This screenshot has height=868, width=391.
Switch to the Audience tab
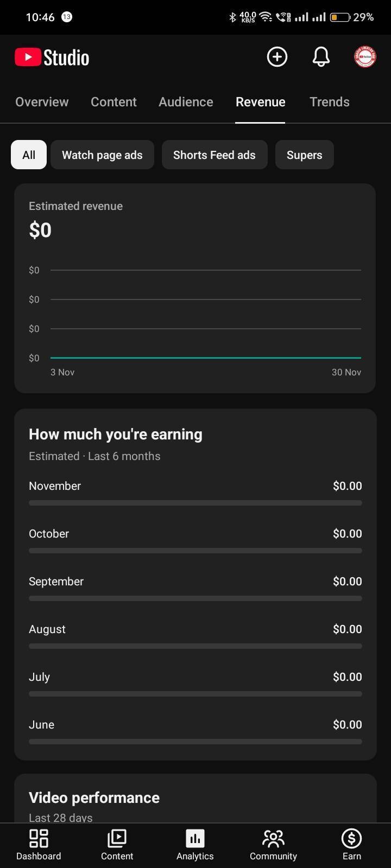(186, 102)
